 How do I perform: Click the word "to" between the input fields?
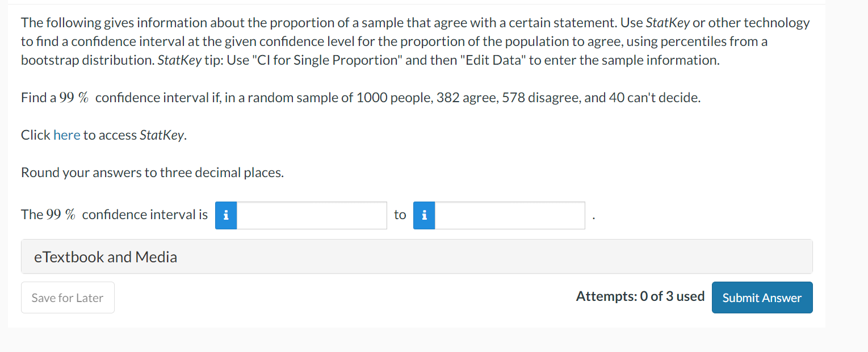point(400,215)
